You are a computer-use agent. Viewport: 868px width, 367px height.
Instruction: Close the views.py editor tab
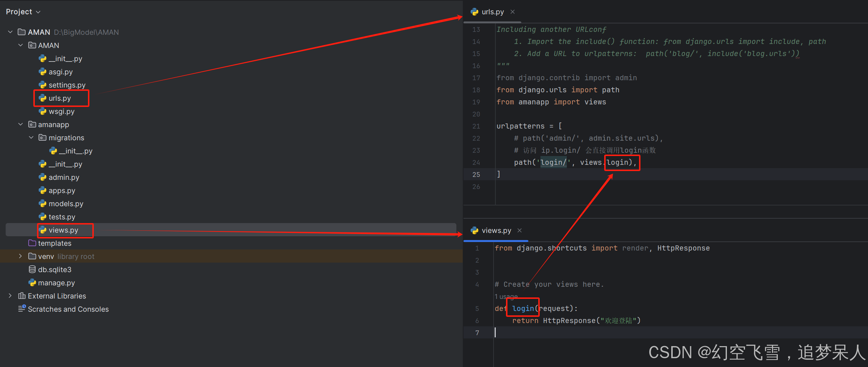[519, 230]
